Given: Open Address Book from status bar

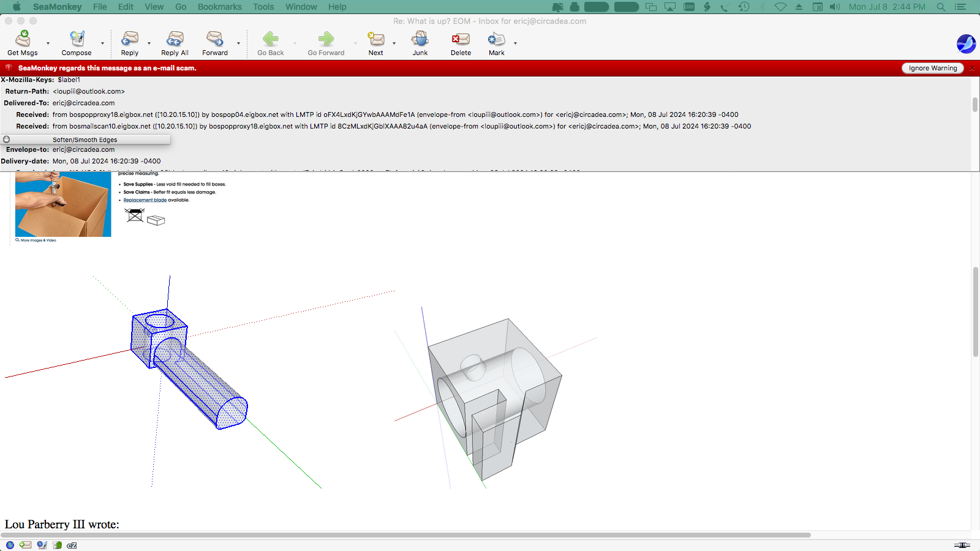Looking at the screenshot, I should click(x=57, y=545).
